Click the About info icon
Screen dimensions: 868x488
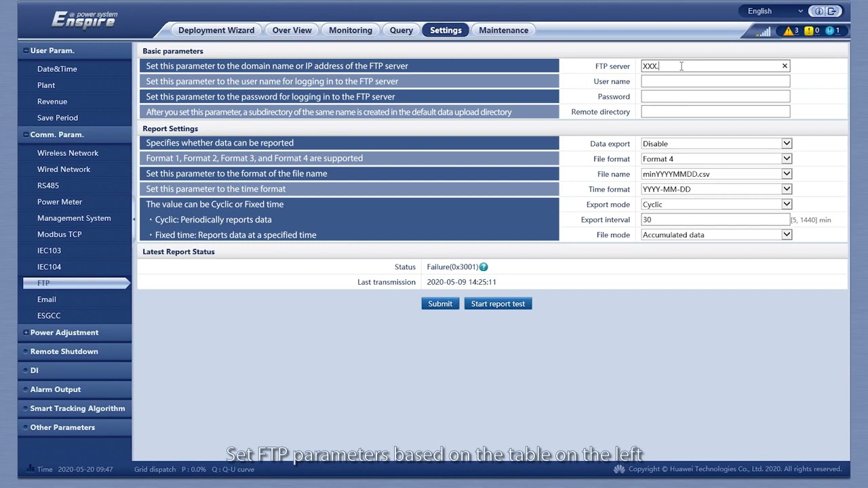click(819, 11)
